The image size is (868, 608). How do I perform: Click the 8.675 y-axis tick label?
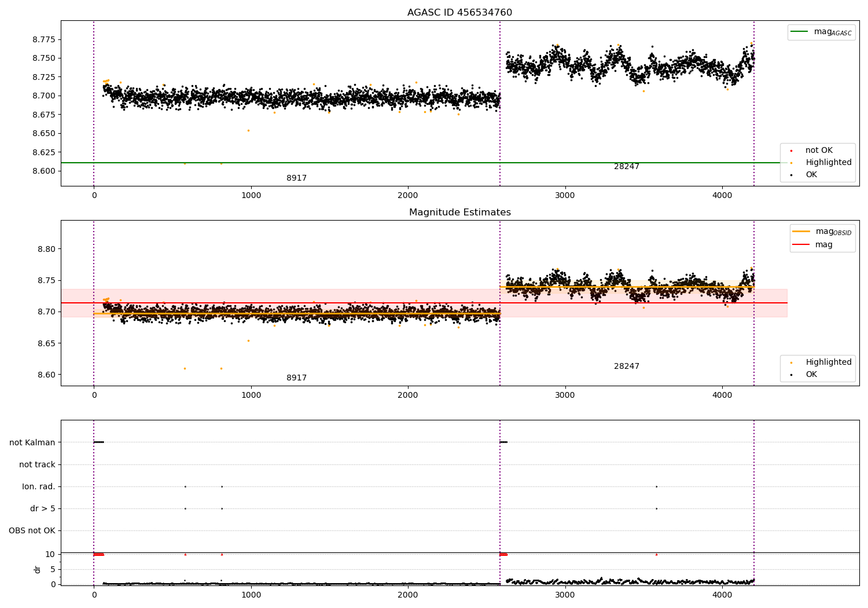[x=43, y=115]
